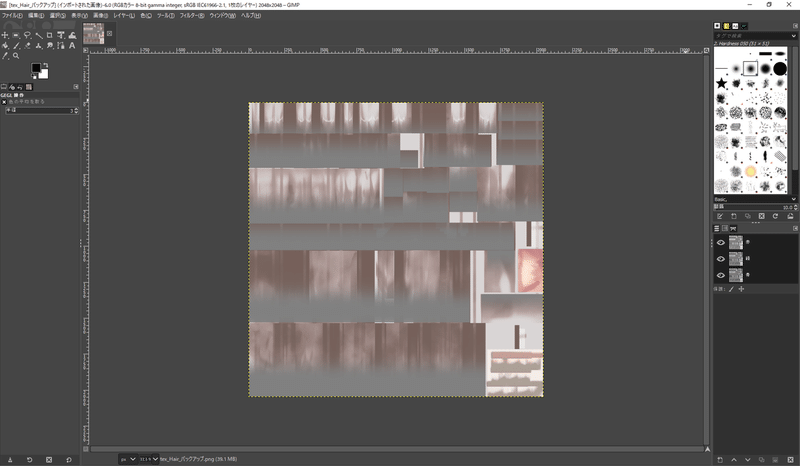Toggle the X box beside 色の平均を取る
This screenshot has height=466, width=800.
[4, 102]
